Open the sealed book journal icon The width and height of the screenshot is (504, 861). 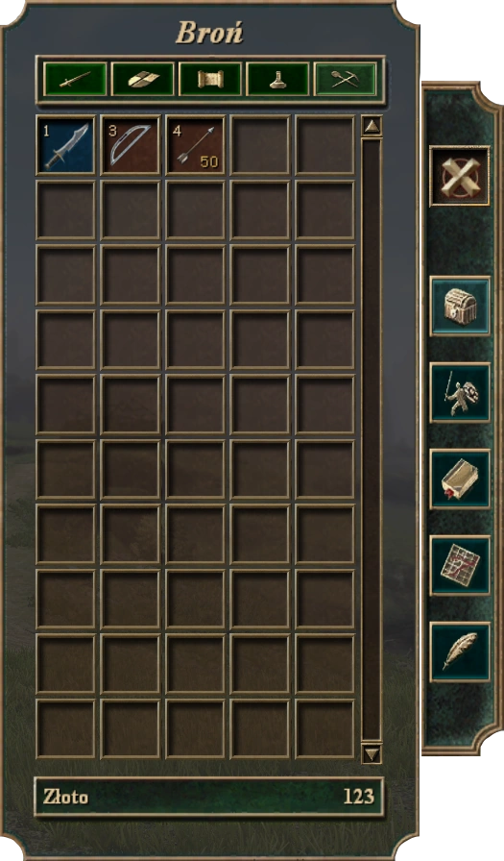coord(460,479)
